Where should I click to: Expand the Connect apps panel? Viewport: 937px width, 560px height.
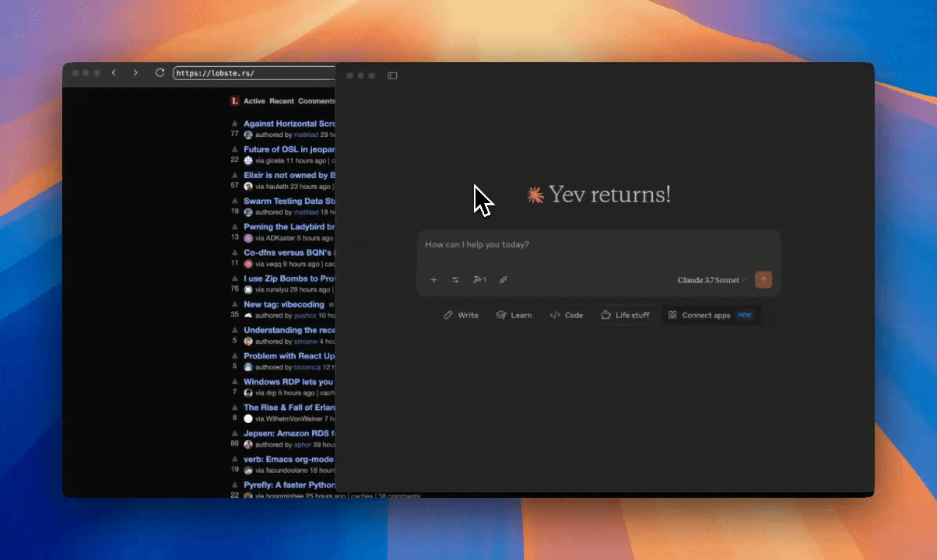pyautogui.click(x=711, y=315)
